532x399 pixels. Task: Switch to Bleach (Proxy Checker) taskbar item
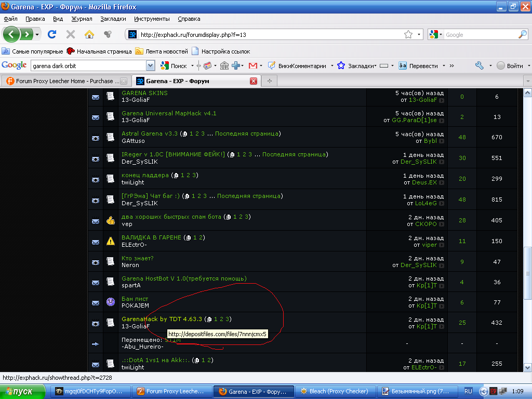point(335,392)
